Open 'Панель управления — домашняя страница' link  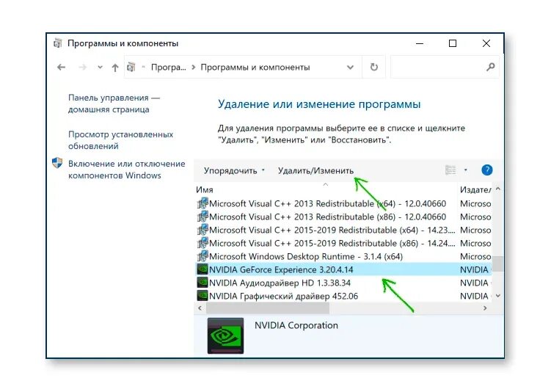coord(114,104)
